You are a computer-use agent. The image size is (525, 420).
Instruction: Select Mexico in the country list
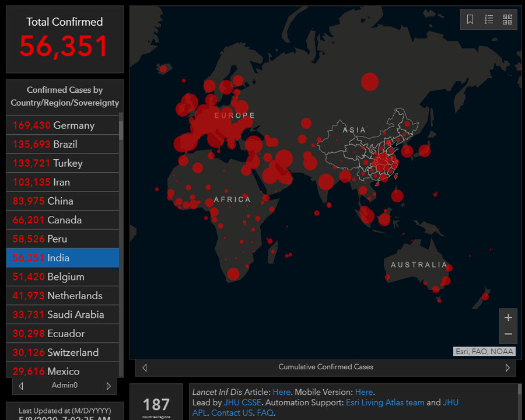pos(62,370)
